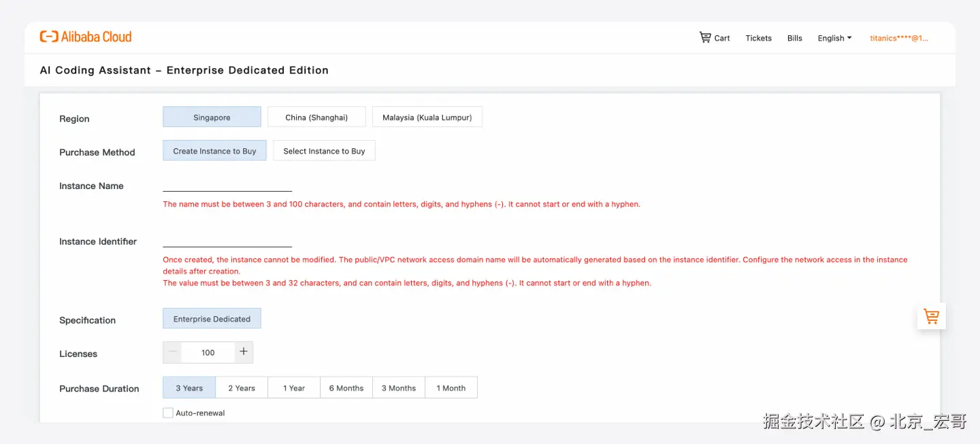This screenshot has width=980, height=444.
Task: Open Tickets in the header
Action: click(758, 38)
